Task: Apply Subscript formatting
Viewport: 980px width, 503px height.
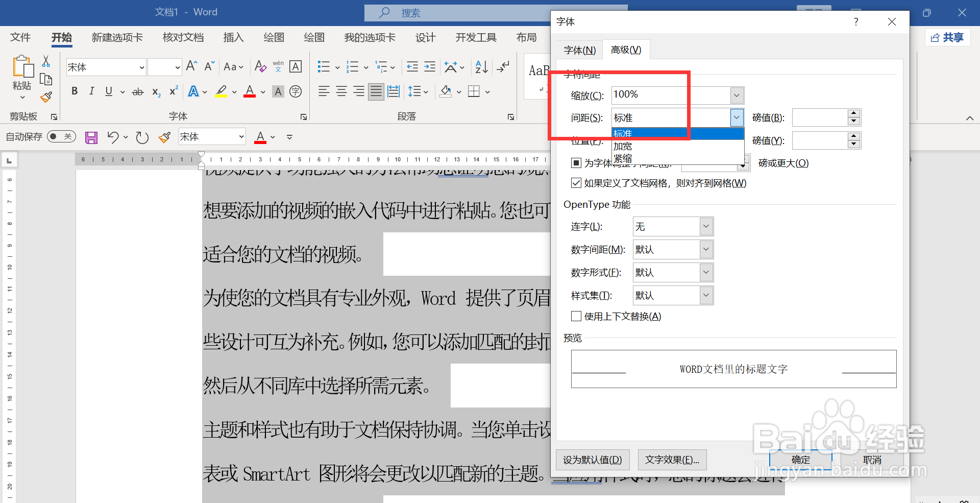Action: click(x=156, y=92)
